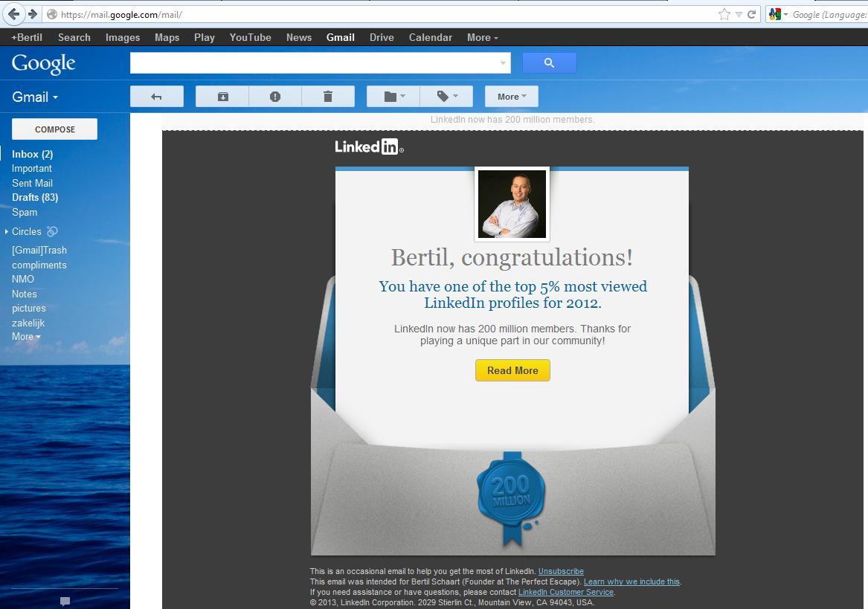Open Gmail switcher dropdown
868x609 pixels.
coord(35,97)
